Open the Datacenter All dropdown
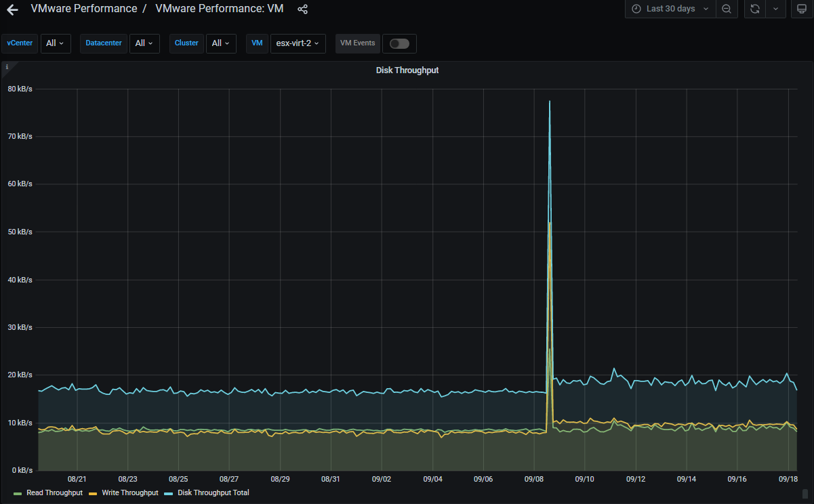This screenshot has width=814, height=504. coord(144,43)
